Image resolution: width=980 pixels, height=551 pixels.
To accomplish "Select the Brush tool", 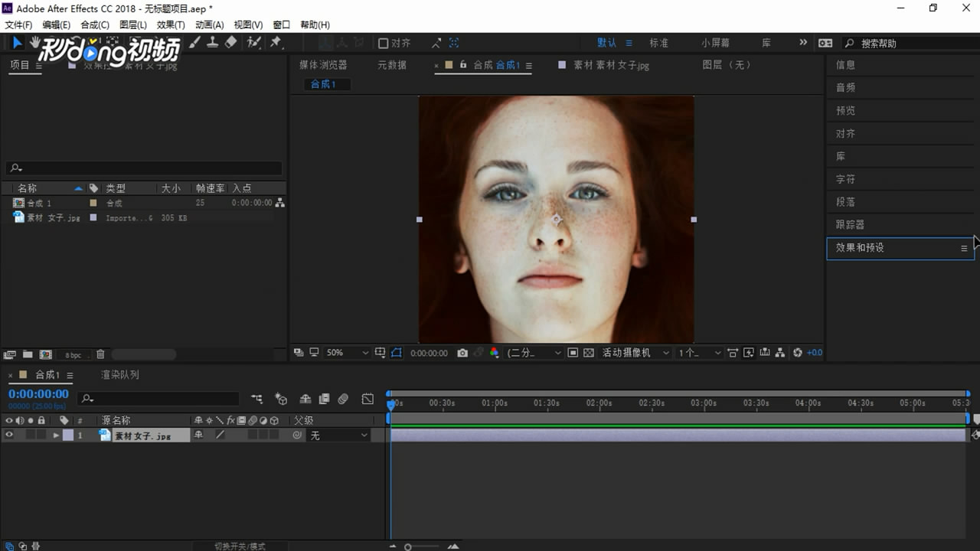I will (x=195, y=42).
